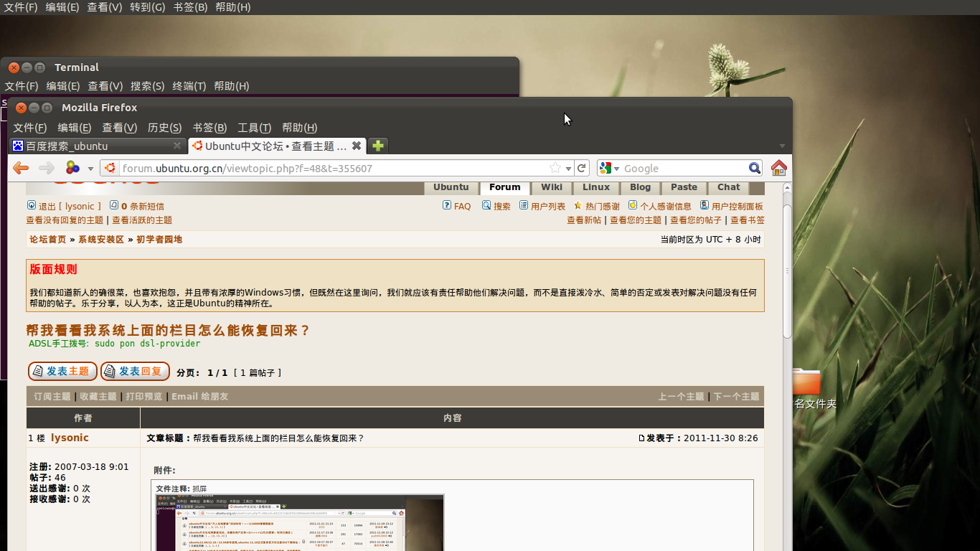This screenshot has height=551, width=980.
Task: Click 打印预览 link
Action: click(144, 396)
